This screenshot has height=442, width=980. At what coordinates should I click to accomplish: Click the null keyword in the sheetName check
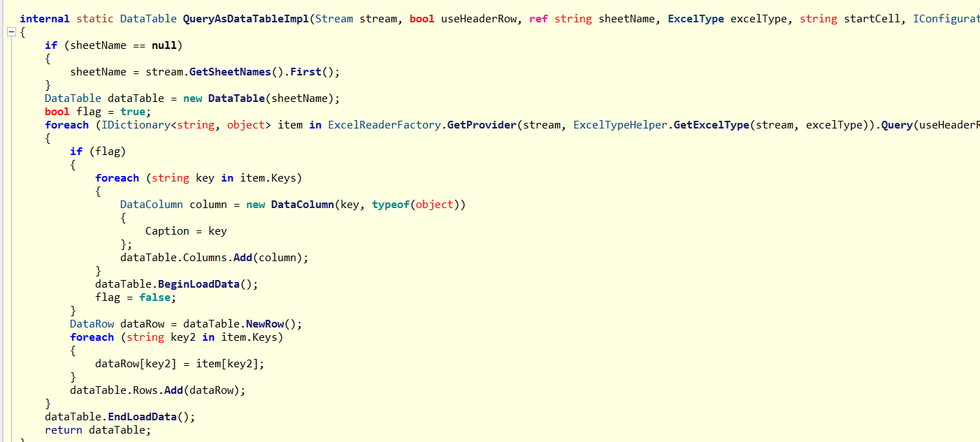(164, 45)
